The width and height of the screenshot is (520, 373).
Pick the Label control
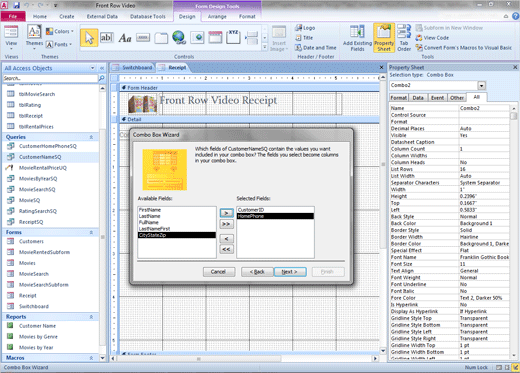[x=125, y=38]
